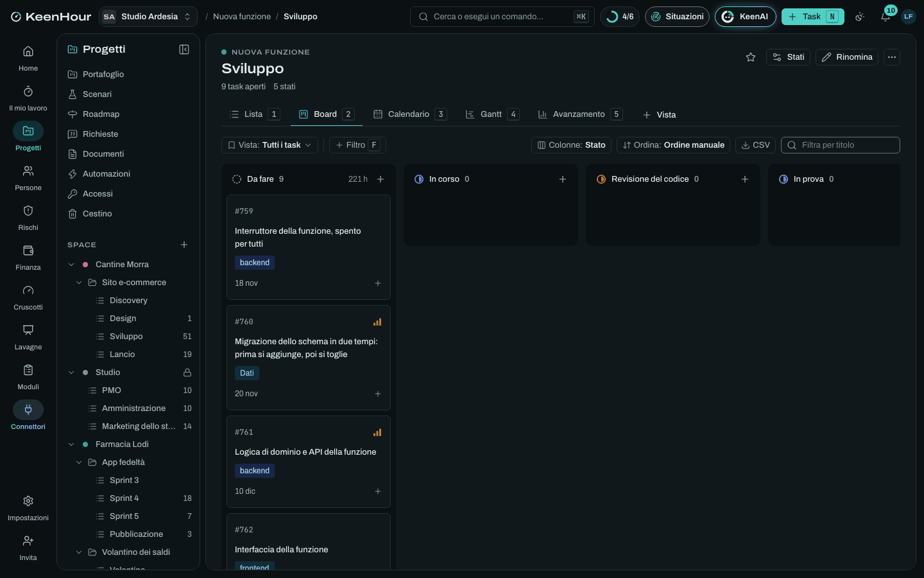Add task in In corso column
Viewport: 924px width, 578px height.
click(x=563, y=179)
